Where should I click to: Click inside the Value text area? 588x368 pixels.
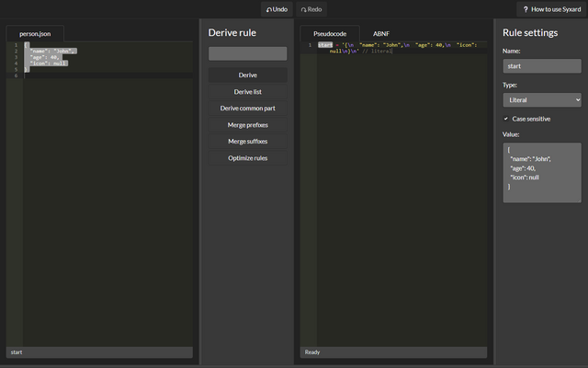pyautogui.click(x=542, y=172)
